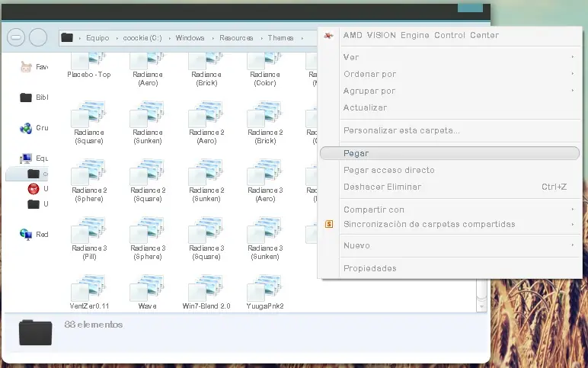The height and width of the screenshot is (368, 588).
Task: Expand the arrow after Themes breadcrumb
Action: click(x=302, y=38)
